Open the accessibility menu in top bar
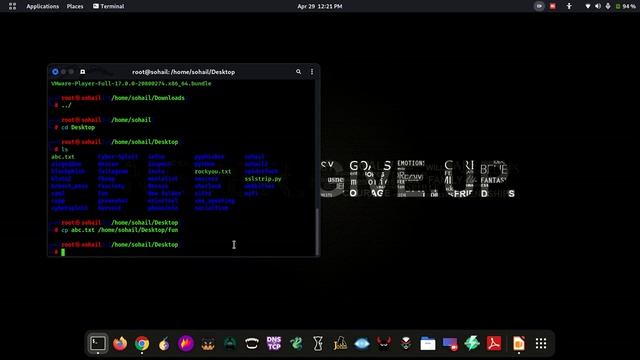Screen dimensions: 640x360 569,6
